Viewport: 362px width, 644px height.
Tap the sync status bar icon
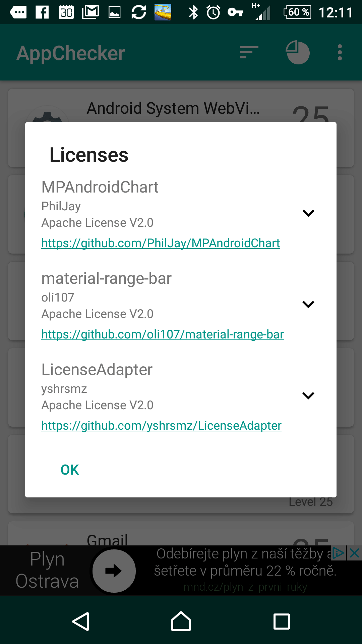[x=138, y=12]
